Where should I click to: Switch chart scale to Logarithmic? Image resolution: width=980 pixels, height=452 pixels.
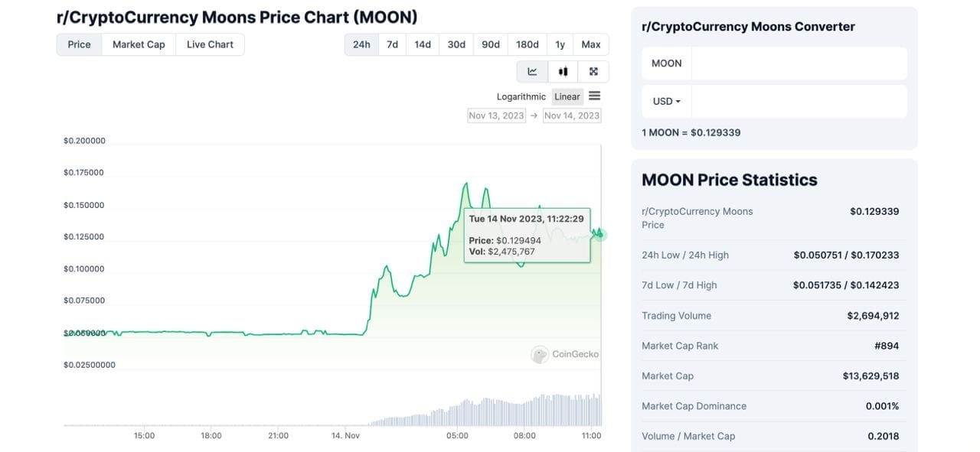(x=521, y=96)
